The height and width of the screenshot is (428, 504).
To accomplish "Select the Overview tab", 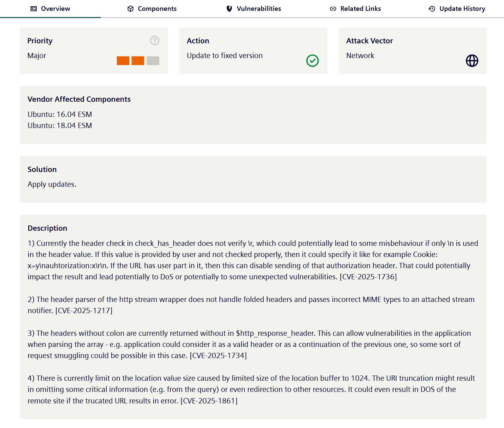I will [x=55, y=9].
